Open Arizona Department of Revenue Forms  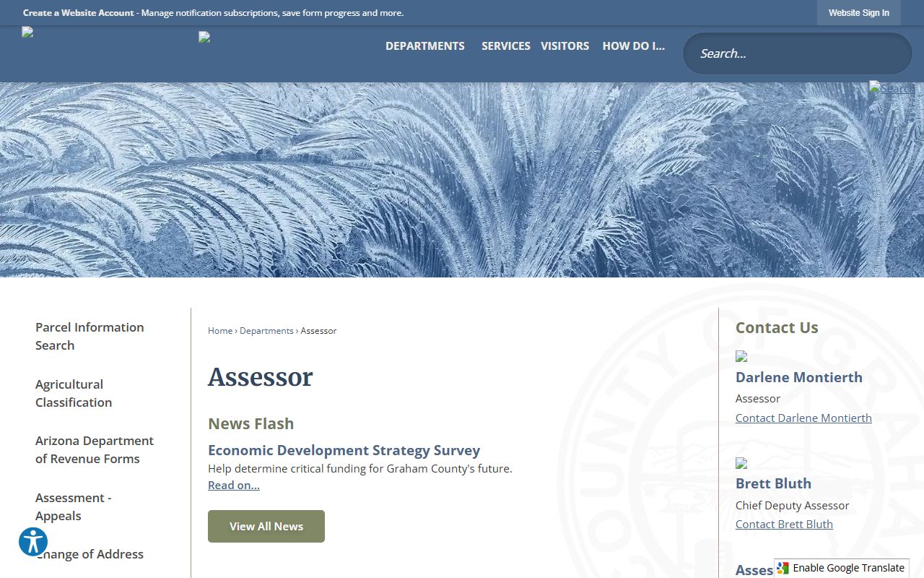[x=95, y=449]
